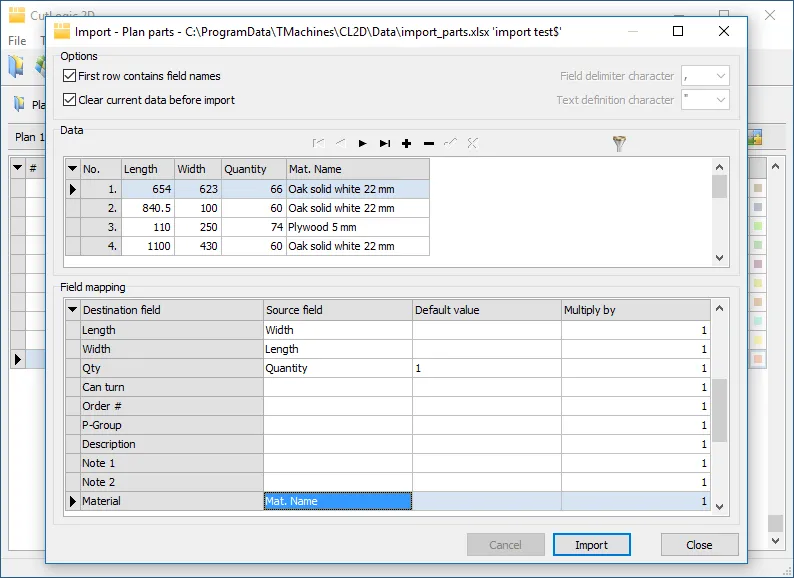This screenshot has height=578, width=794.
Task: Click the first record navigator arrow
Action: pos(319,144)
